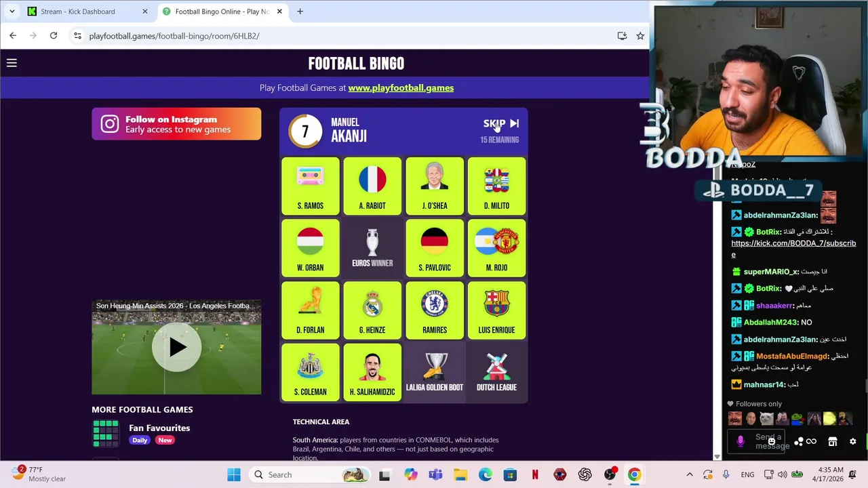Open the Windows Start menu

pos(234,474)
